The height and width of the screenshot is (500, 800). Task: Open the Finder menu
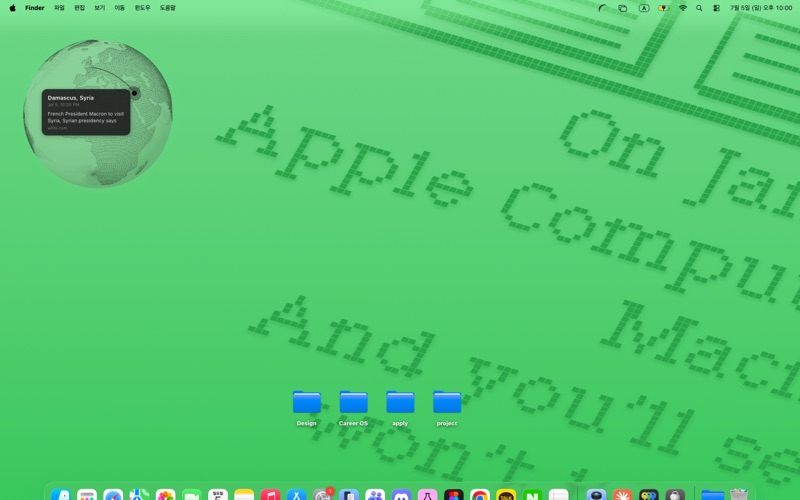tap(35, 8)
